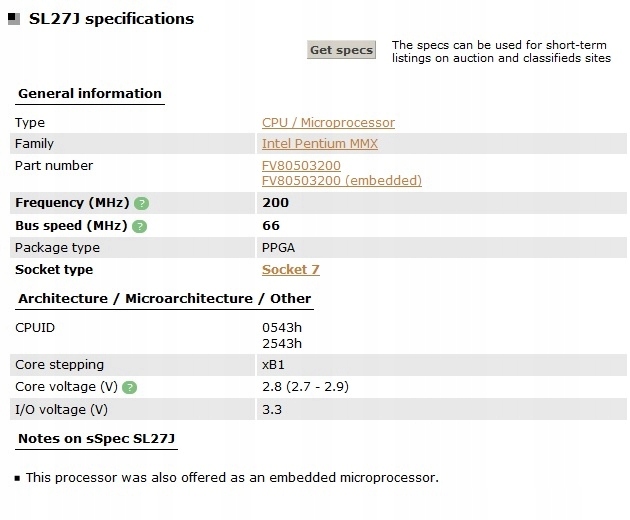Click the bullet marker before the embedded processor note
This screenshot has width=630, height=520.
(17, 478)
